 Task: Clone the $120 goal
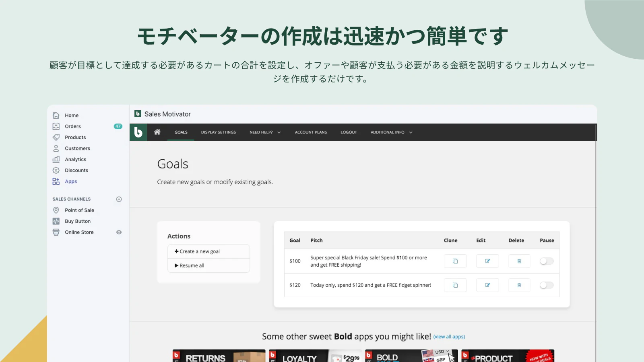[x=455, y=285]
